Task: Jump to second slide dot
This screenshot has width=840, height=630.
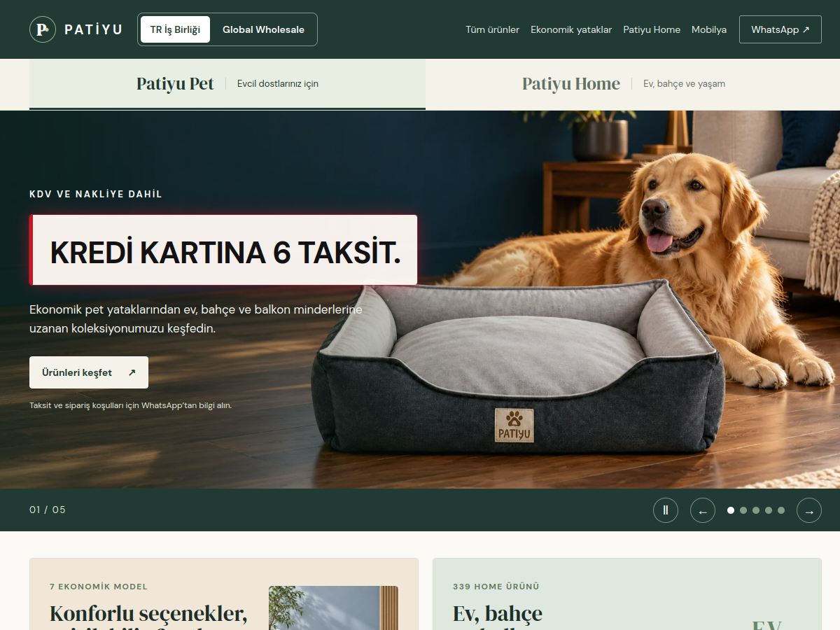Action: [743, 510]
